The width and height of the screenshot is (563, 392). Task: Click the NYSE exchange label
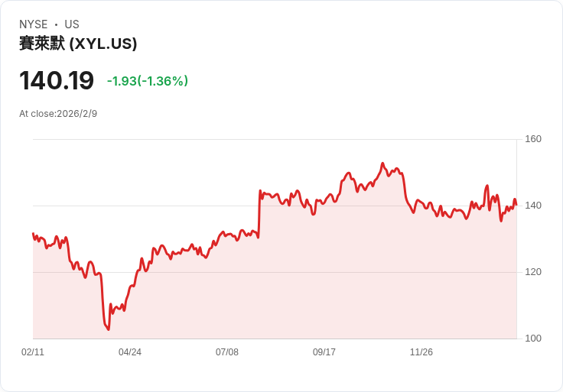34,24
